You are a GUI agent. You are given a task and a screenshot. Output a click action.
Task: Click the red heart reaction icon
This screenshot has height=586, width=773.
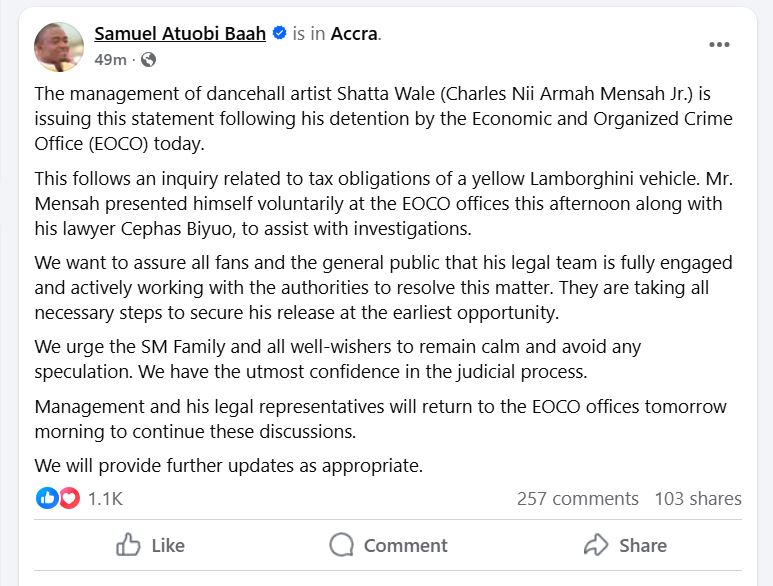point(68,498)
